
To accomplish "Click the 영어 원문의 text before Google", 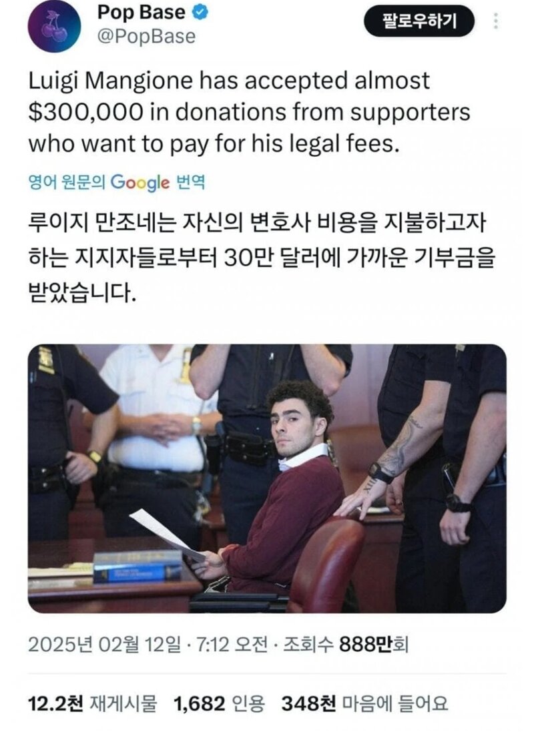I will (x=67, y=183).
